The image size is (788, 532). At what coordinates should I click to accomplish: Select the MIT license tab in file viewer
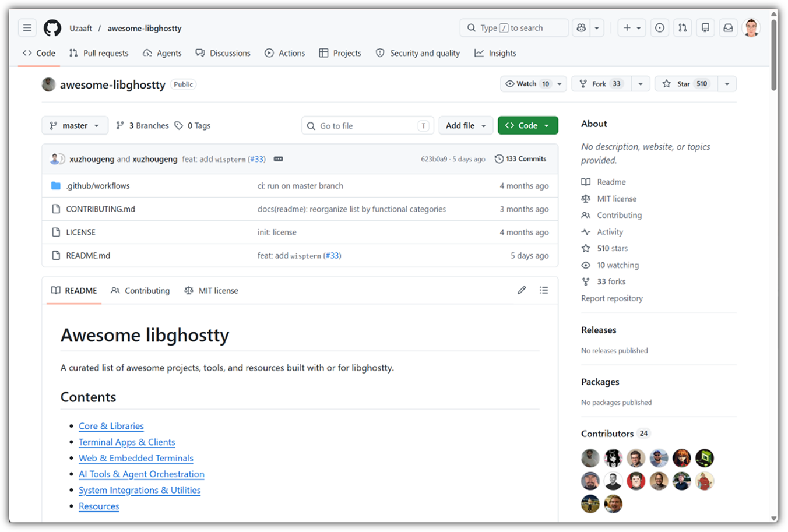pos(211,291)
